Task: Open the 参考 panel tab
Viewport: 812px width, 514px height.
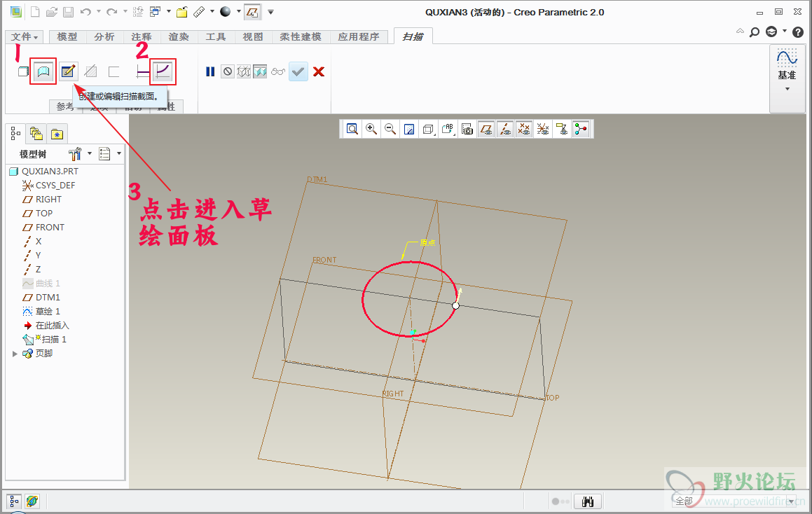Action: [65, 106]
